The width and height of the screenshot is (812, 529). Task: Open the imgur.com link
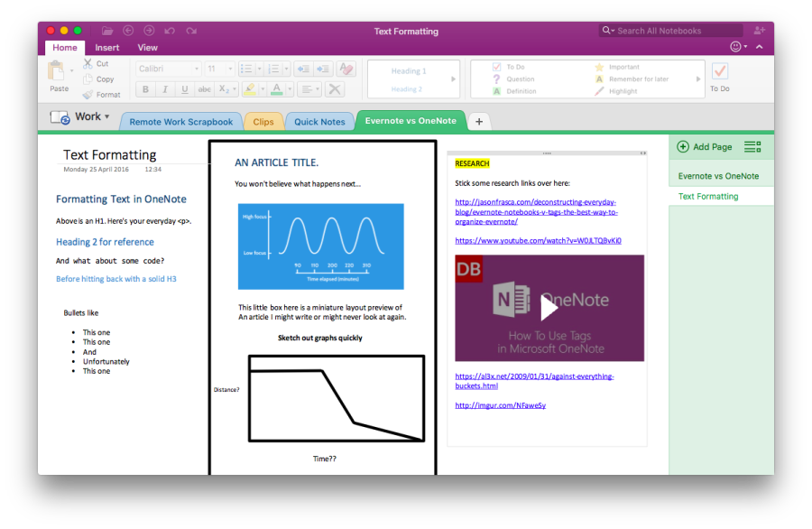point(500,405)
